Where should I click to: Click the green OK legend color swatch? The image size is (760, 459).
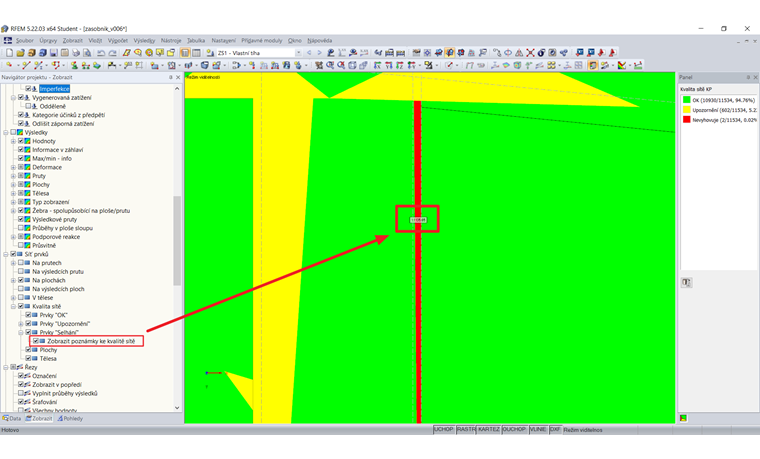tap(686, 100)
